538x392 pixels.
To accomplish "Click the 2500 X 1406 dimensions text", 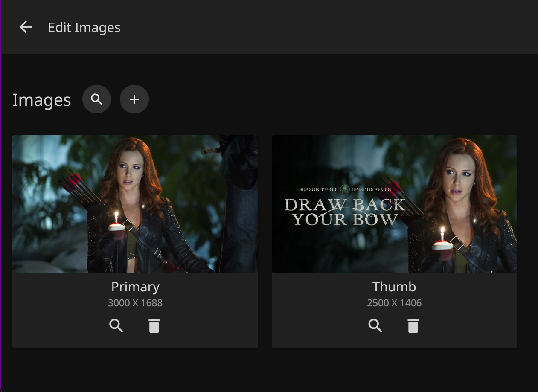I will pyautogui.click(x=394, y=303).
